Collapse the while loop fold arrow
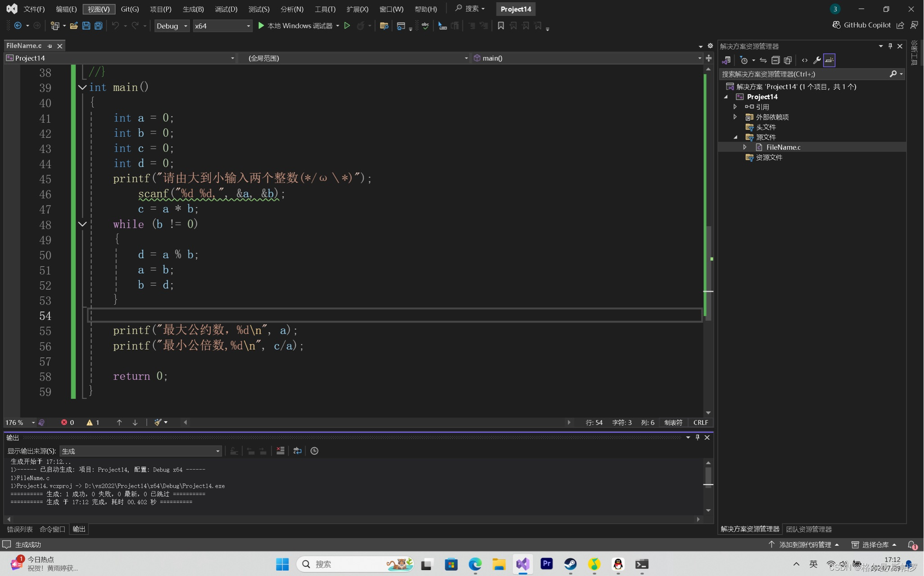The image size is (924, 576). [82, 224]
